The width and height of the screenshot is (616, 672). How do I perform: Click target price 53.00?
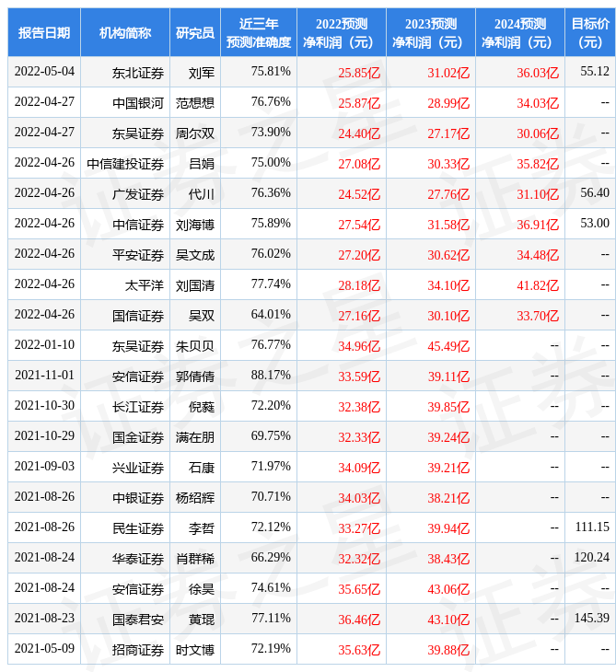(x=595, y=224)
